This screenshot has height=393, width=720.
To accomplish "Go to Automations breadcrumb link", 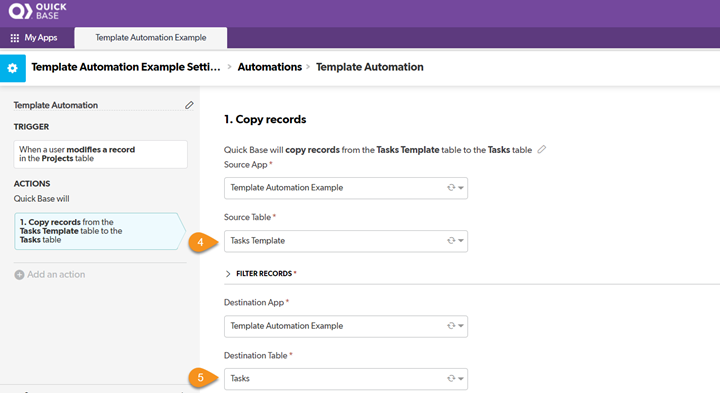I will pos(270,67).
